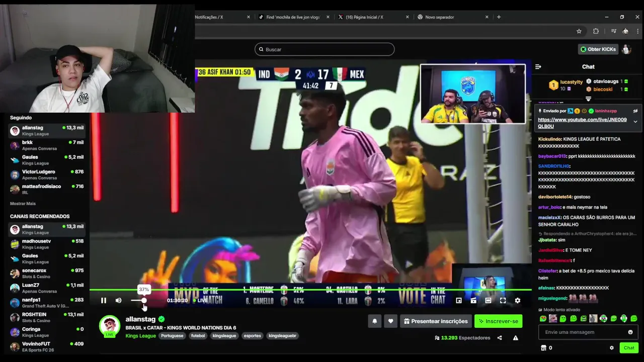Open recommended channel sonecarox

pyautogui.click(x=47, y=274)
